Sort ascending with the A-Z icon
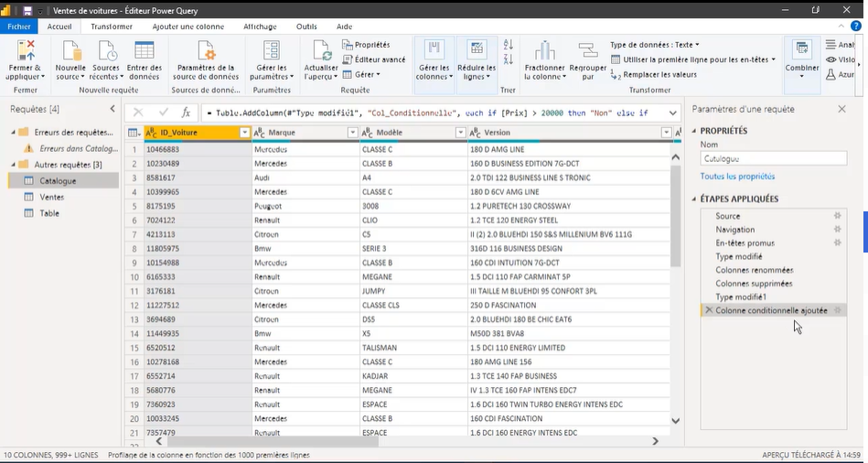This screenshot has height=463, width=868. [x=509, y=44]
